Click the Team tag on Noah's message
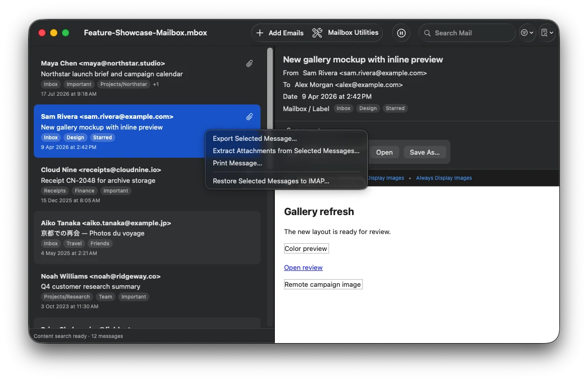The width and height of the screenshot is (588, 381). [x=105, y=297]
